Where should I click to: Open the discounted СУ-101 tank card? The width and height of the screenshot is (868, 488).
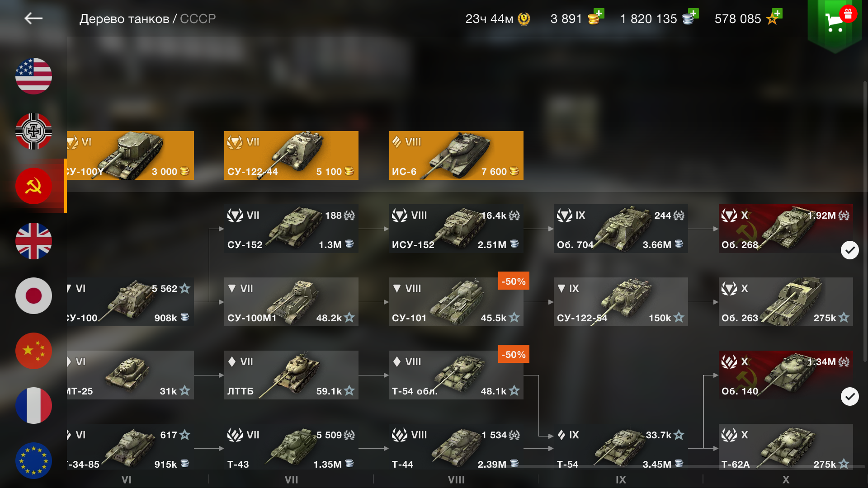pos(456,302)
